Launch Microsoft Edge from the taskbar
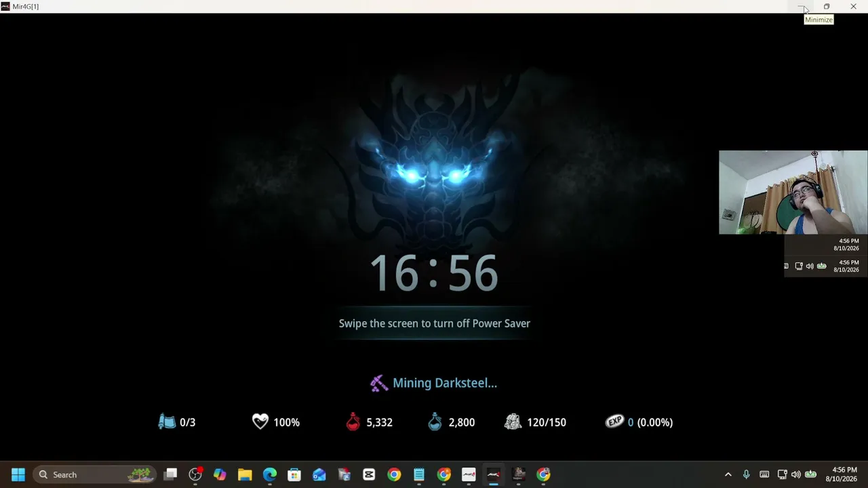This screenshot has width=868, height=488. click(270, 474)
